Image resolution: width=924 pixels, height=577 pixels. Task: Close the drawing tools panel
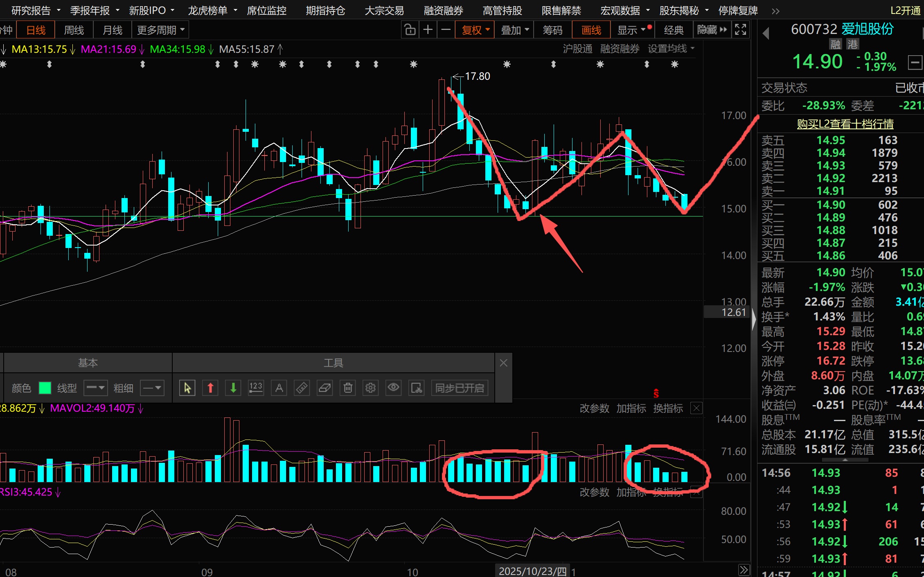click(x=503, y=363)
